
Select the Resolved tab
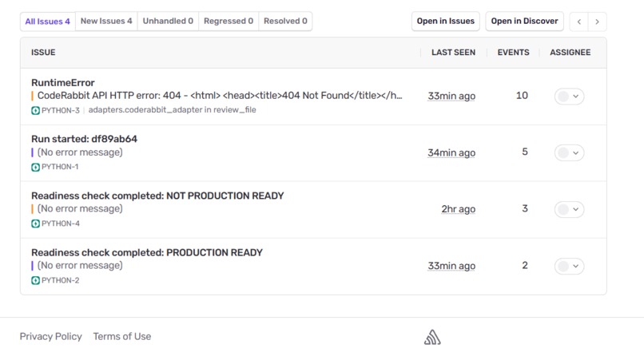(285, 21)
